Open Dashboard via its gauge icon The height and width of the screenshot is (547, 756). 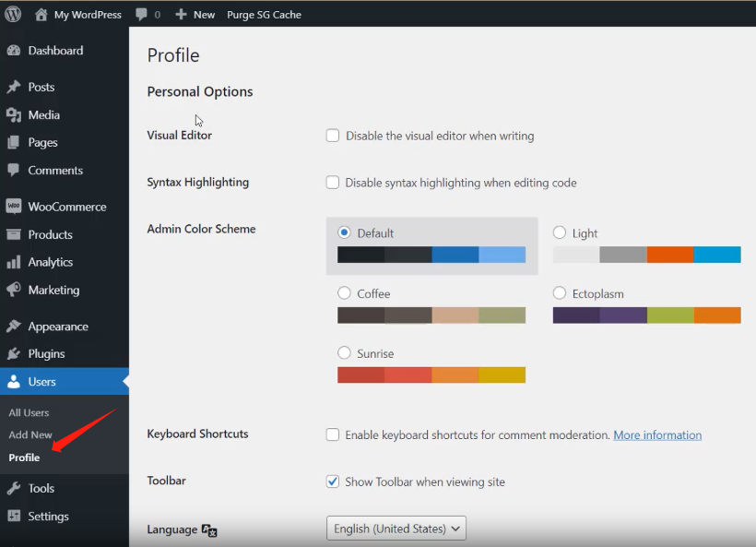14,50
